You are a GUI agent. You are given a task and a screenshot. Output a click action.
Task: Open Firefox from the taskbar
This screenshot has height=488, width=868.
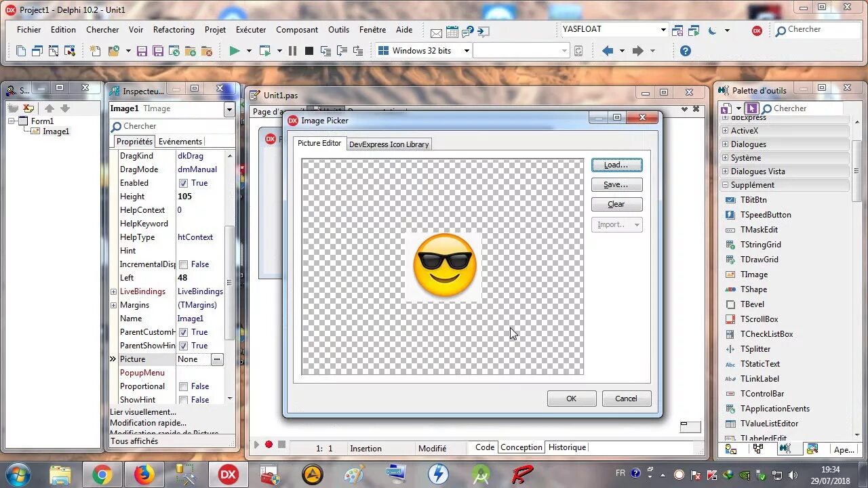pos(144,475)
